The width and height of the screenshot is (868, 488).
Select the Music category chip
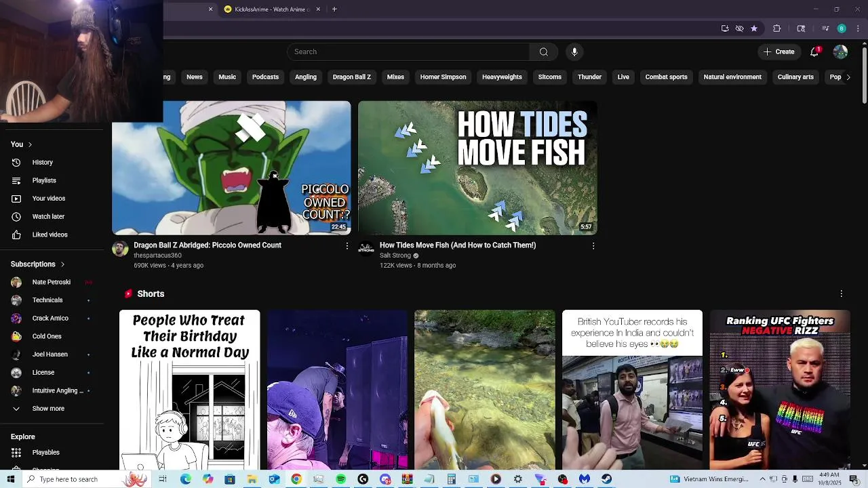[227, 77]
